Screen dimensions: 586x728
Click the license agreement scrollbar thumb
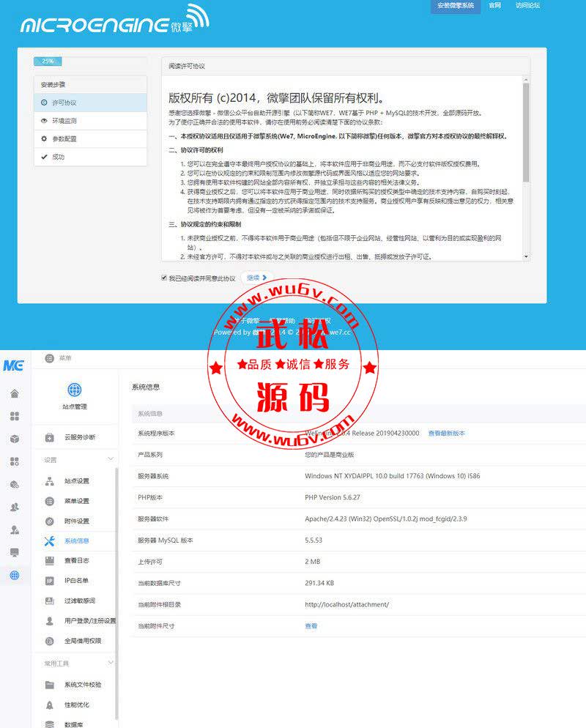tap(526, 133)
